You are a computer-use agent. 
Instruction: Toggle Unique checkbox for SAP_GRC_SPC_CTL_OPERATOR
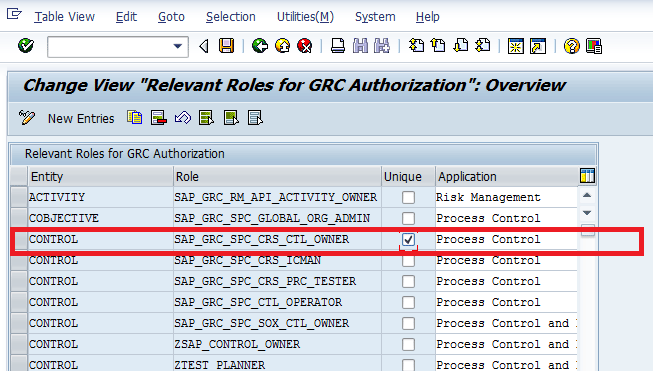(x=408, y=302)
